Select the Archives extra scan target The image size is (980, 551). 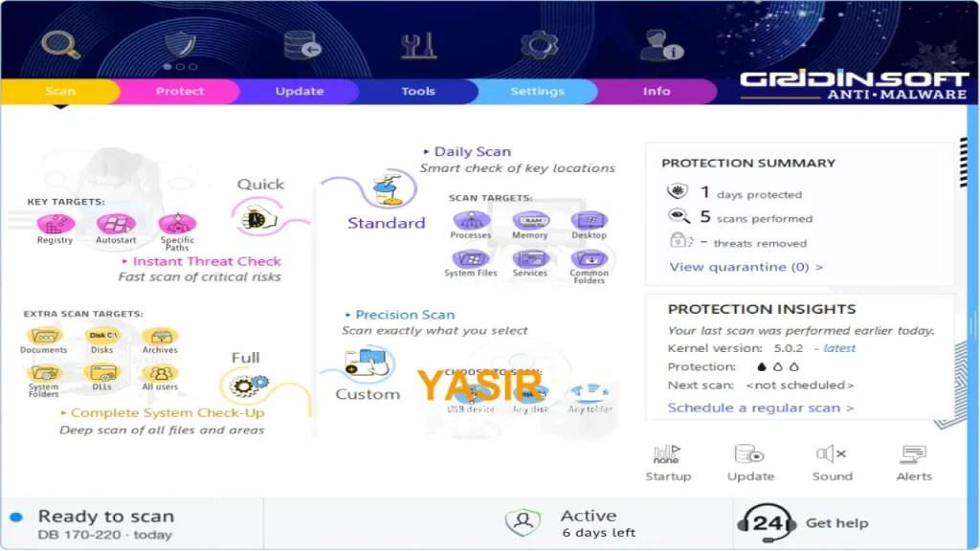click(x=160, y=336)
